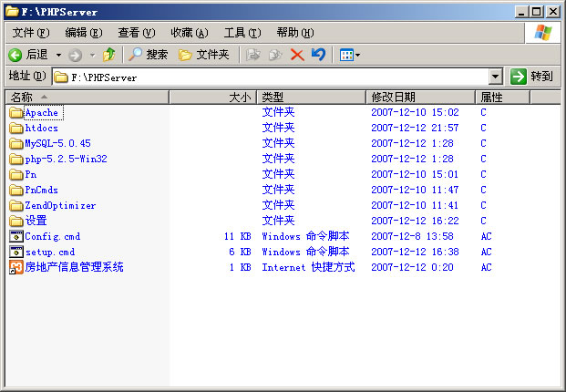
Task: Sort by 修改日期 column header
Action: point(393,97)
